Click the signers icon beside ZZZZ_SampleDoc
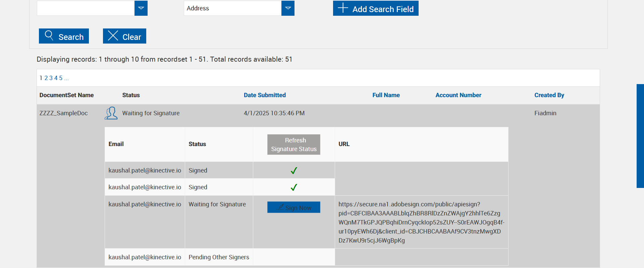The width and height of the screenshot is (644, 268). (111, 113)
